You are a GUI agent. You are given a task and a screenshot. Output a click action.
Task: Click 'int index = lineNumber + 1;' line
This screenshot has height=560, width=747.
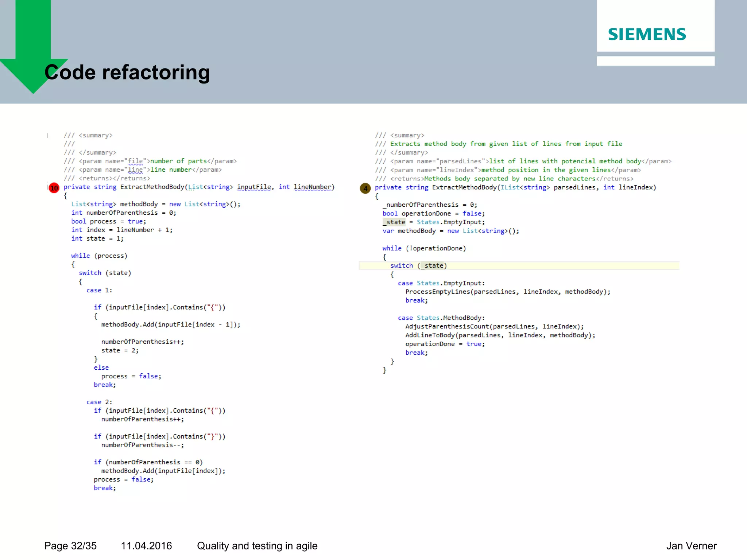(122, 230)
